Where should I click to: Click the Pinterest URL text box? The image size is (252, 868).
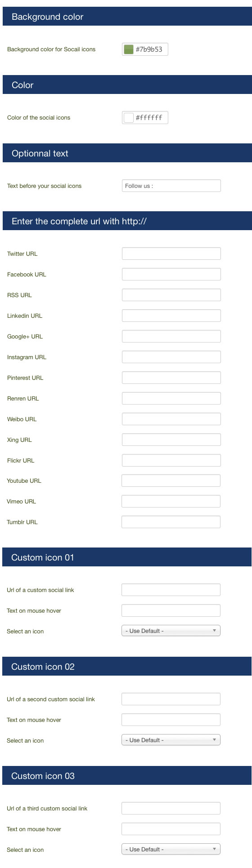171,378
